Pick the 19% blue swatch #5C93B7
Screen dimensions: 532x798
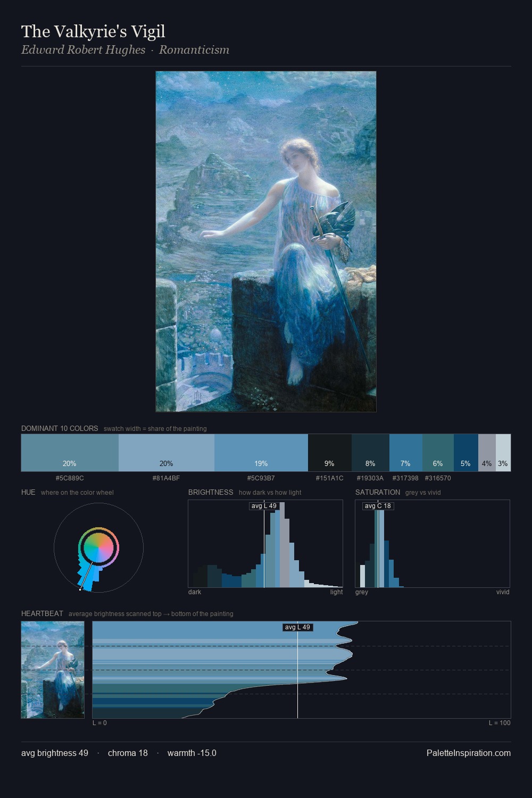(261, 453)
